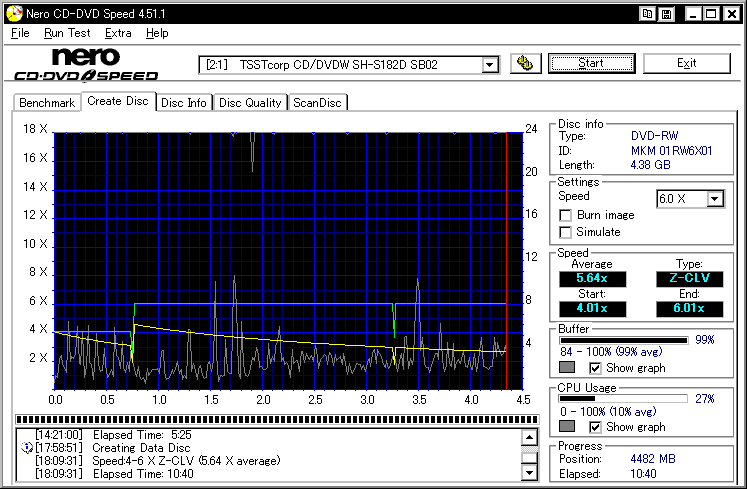
Task: Click the 0 - 100% (10% avg) text
Action: 608,411
